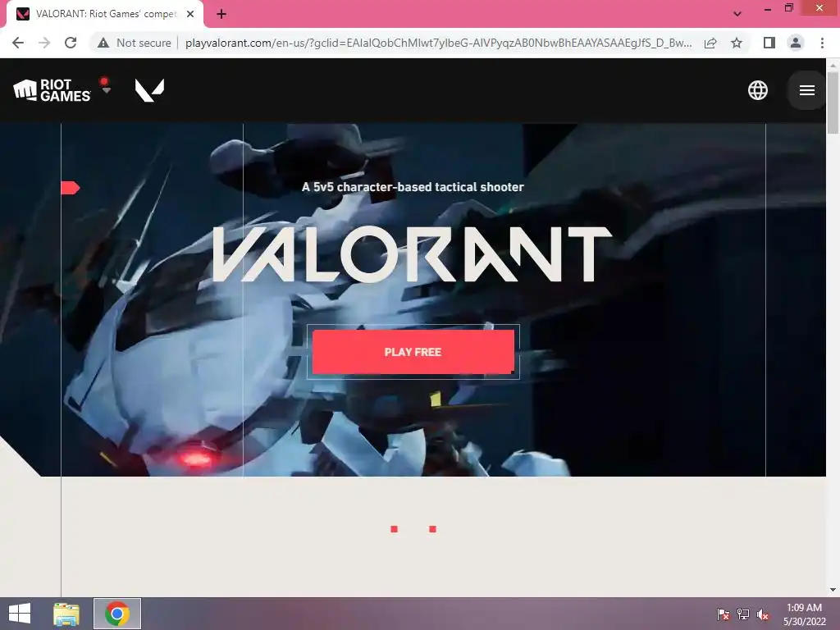Click the PLAY FREE button
The height and width of the screenshot is (630, 840).
coord(413,352)
